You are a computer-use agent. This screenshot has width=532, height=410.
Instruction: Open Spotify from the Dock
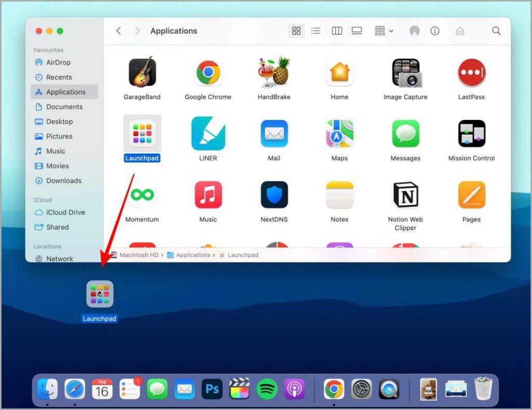(x=267, y=389)
